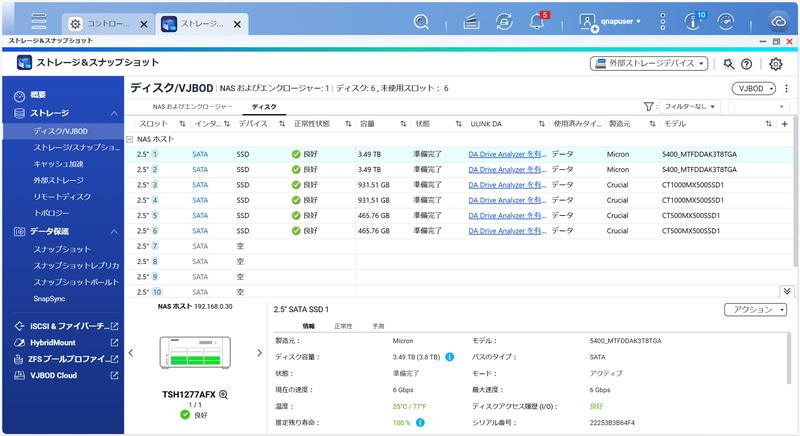800x436 pixels.
Task: Sort by the 容量 column arrows
Action: click(x=403, y=124)
